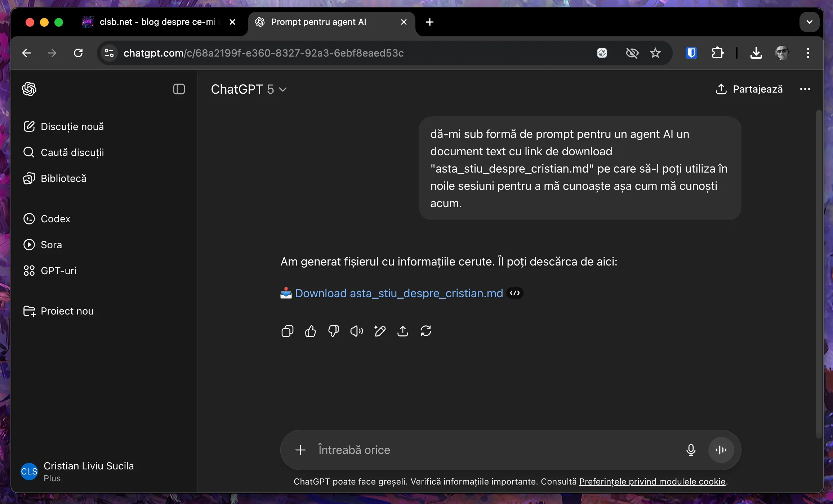Click the Partajează share button
The image size is (833, 504).
749,89
